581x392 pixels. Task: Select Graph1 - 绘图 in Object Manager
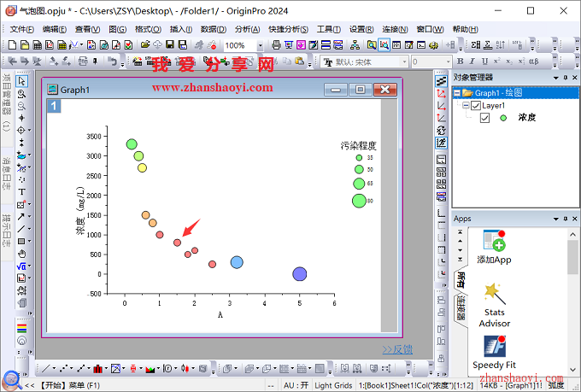[x=498, y=93]
